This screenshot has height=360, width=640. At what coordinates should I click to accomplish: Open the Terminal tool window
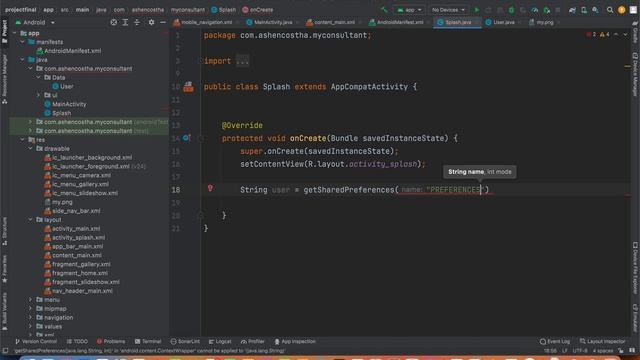148,341
